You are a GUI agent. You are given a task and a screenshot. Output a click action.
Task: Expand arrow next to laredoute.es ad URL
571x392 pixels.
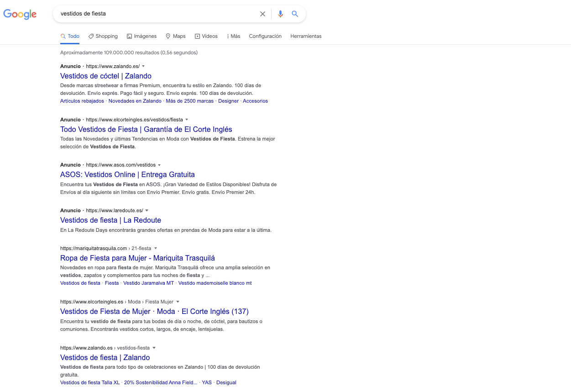point(147,210)
